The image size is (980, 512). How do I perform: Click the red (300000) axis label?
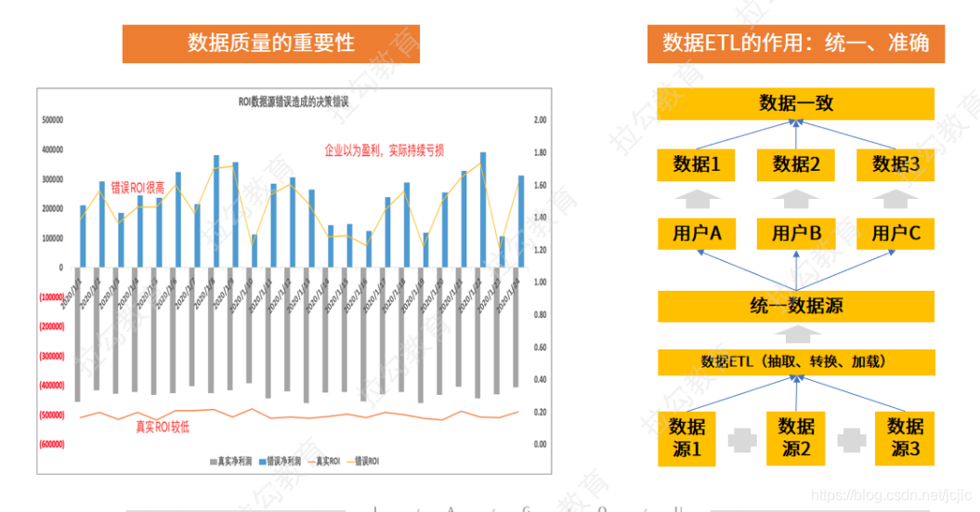(x=52, y=356)
